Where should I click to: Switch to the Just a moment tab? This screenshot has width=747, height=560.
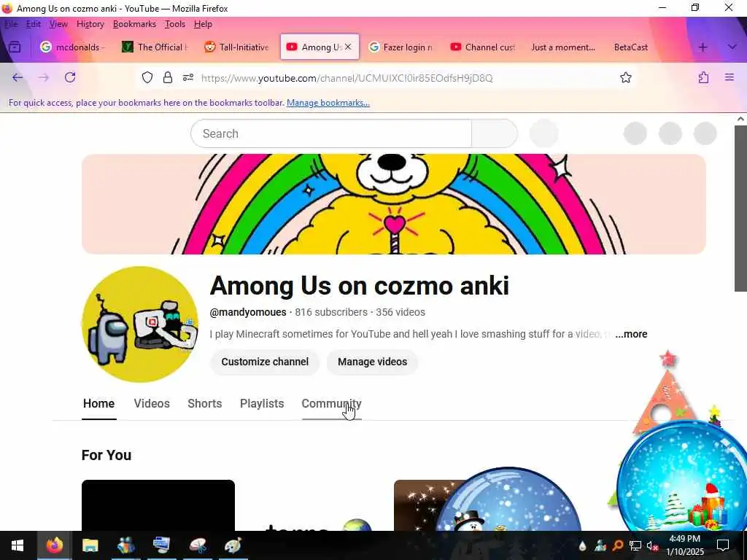pyautogui.click(x=563, y=47)
